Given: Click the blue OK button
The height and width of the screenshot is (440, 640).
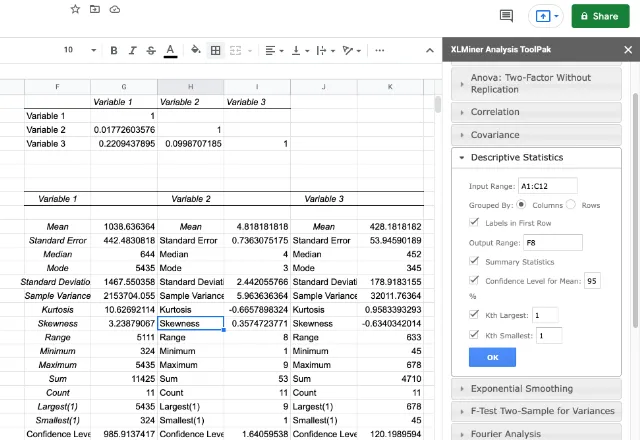Looking at the screenshot, I should point(492,357).
